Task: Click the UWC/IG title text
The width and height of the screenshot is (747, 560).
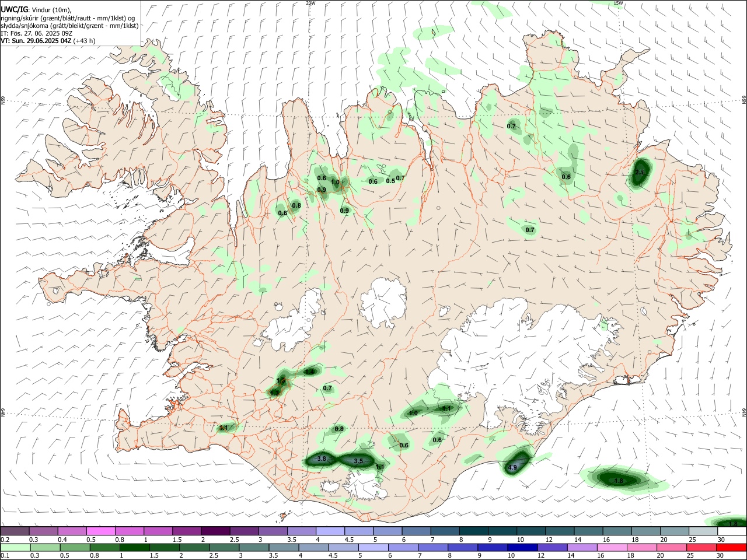Action: (x=14, y=9)
